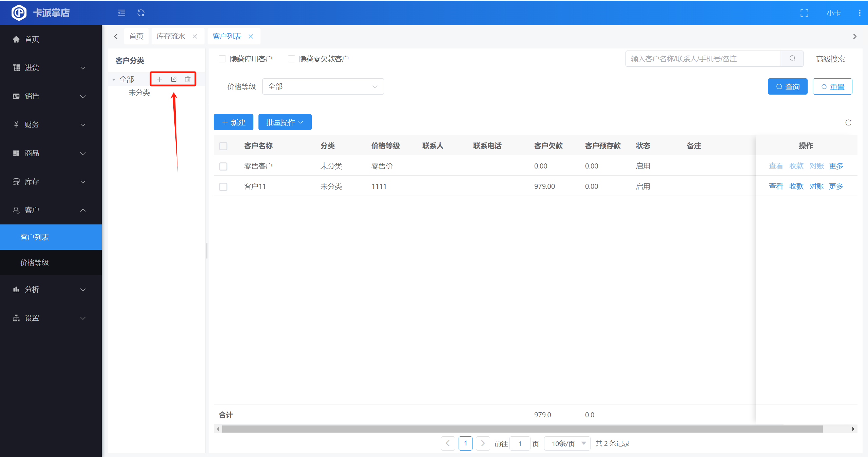Screen dimensions: 868x457
Task: Enable 隐藏停用客户 checkbox
Action: pos(223,59)
